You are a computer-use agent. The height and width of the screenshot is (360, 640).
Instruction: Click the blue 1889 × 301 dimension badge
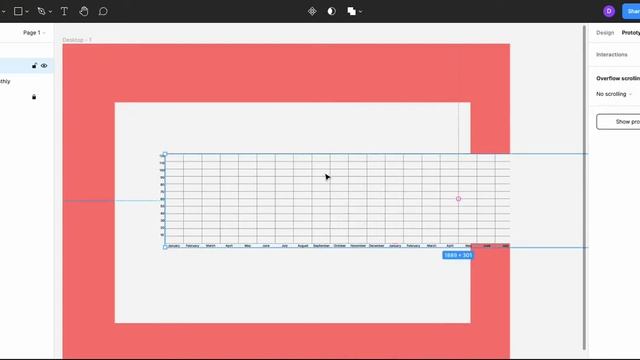click(458, 255)
